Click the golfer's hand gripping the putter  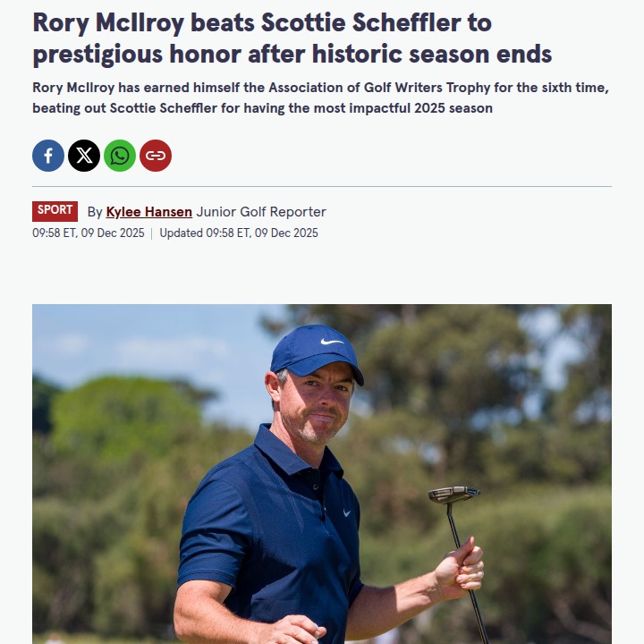pyautogui.click(x=460, y=566)
